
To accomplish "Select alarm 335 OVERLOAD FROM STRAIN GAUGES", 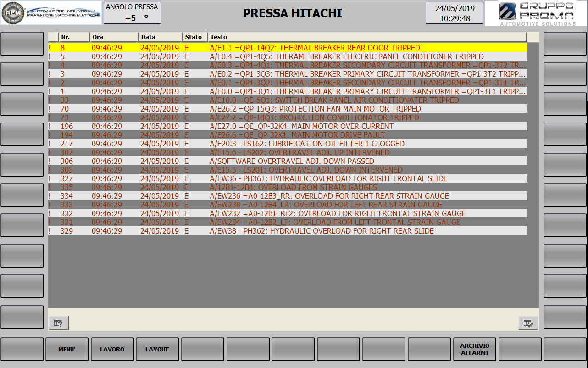I will coord(287,187).
